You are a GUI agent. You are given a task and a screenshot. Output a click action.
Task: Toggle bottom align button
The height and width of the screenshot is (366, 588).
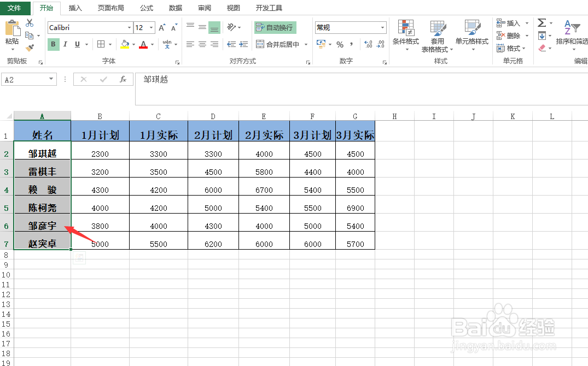tap(214, 27)
